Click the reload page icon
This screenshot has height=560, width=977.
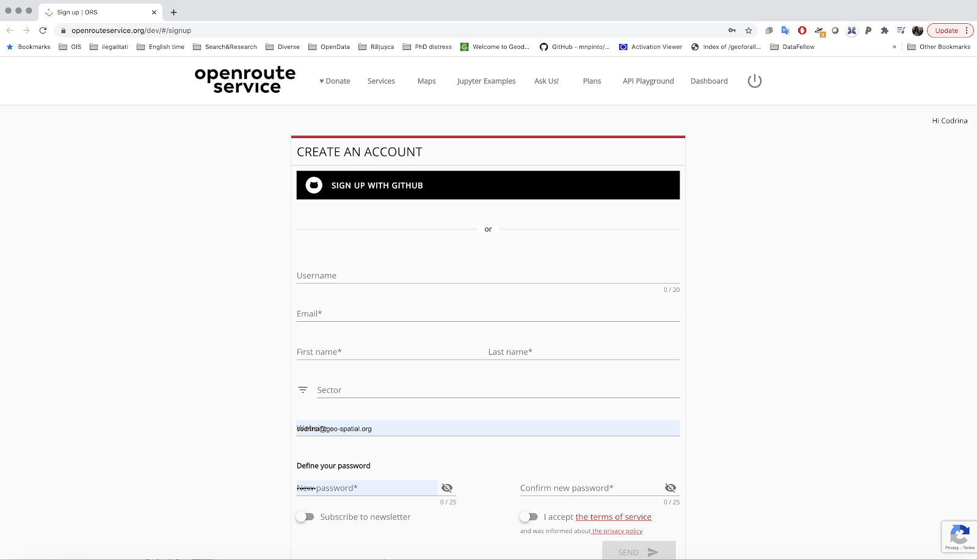[x=43, y=31]
